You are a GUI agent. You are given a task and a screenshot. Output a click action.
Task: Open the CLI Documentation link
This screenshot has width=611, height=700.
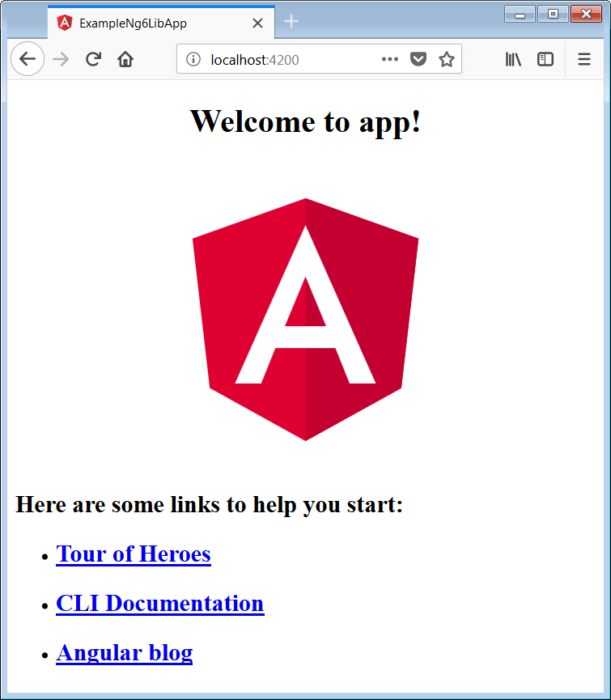(x=159, y=604)
